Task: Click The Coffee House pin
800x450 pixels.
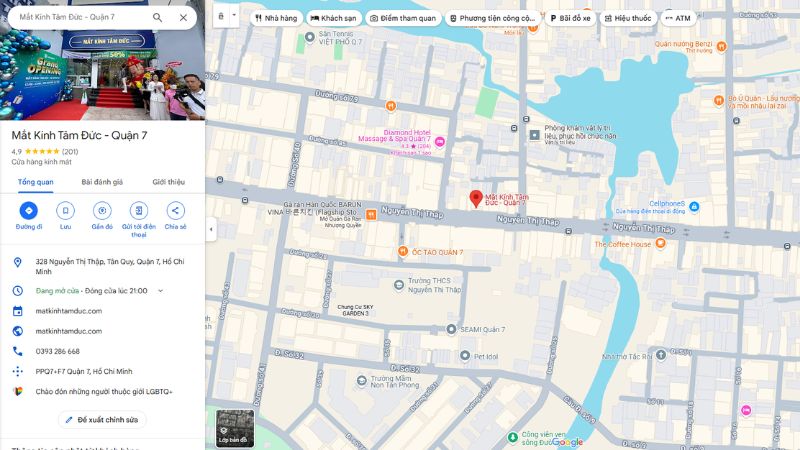Action: pyautogui.click(x=660, y=243)
